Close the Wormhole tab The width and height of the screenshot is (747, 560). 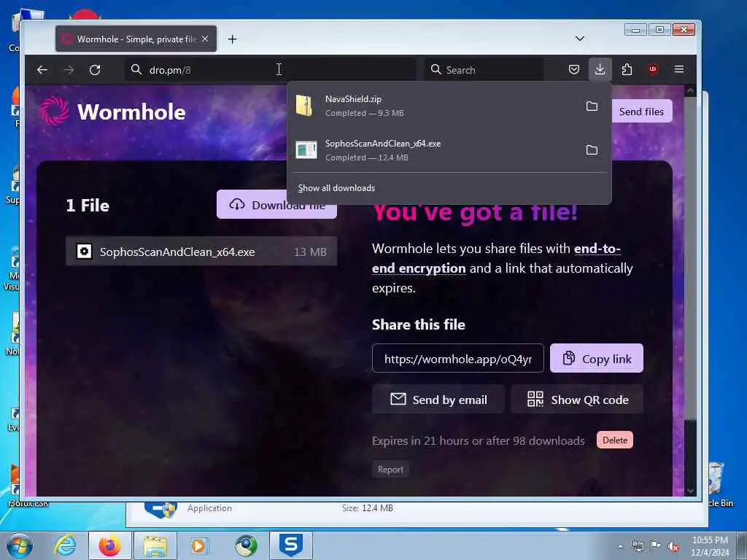(205, 39)
